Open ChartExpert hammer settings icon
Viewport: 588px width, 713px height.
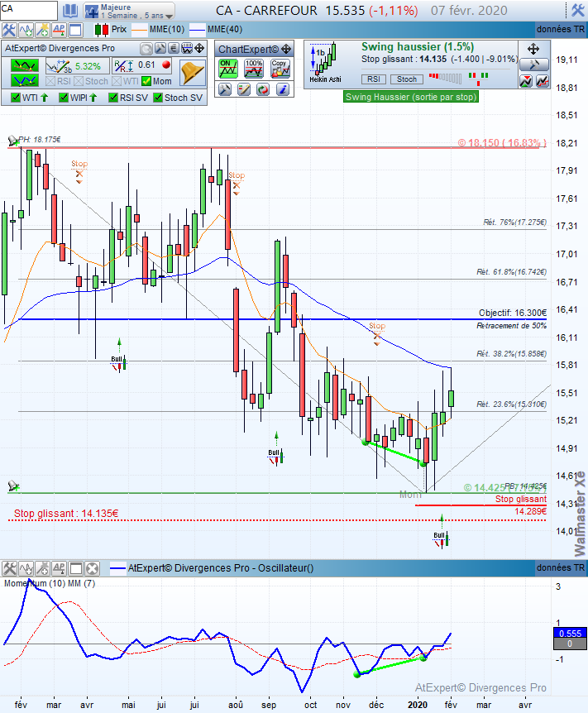[x=225, y=89]
